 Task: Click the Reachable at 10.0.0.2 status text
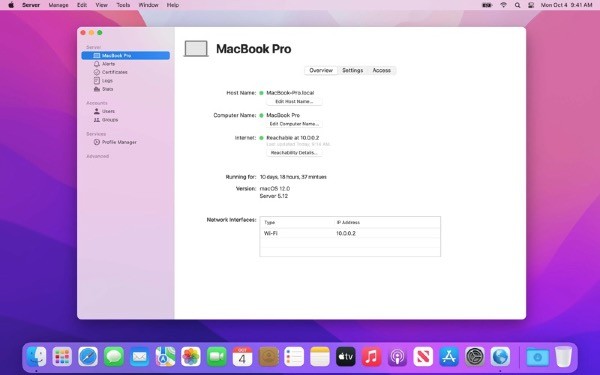click(293, 138)
